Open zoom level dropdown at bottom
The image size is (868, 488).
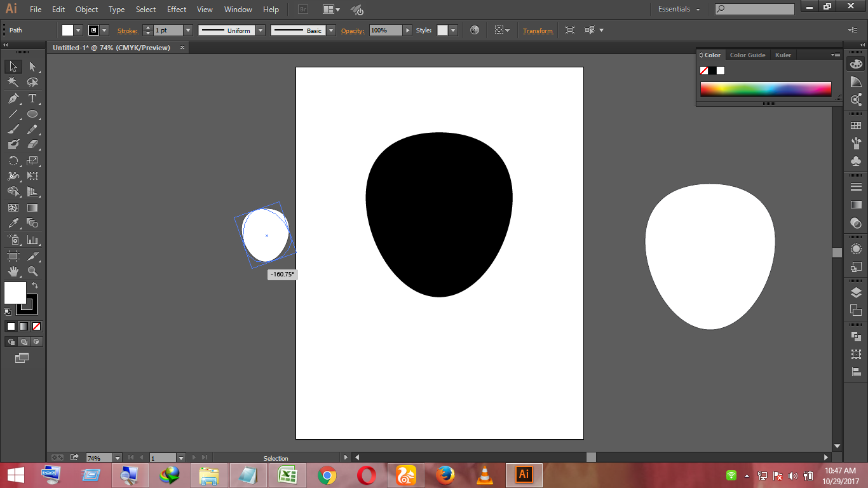(118, 457)
